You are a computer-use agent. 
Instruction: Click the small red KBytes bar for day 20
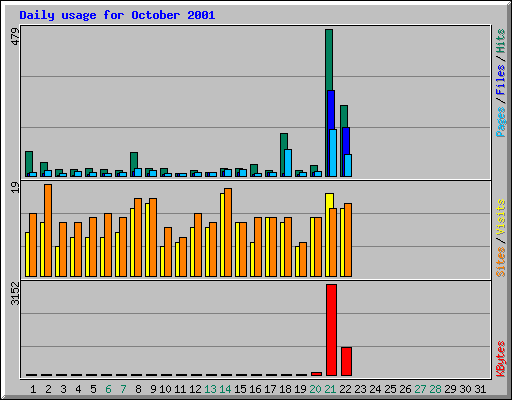[316, 374]
